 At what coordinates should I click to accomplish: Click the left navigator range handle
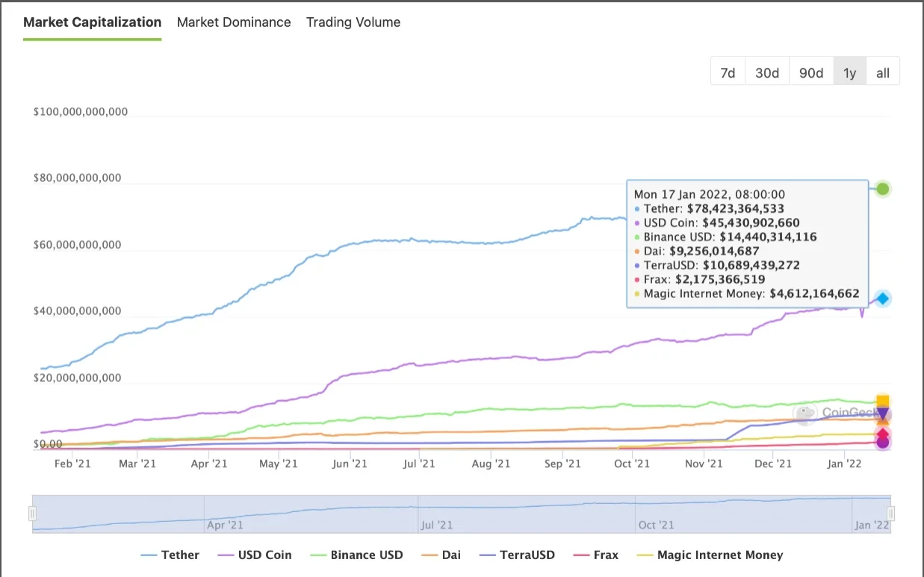(32, 514)
